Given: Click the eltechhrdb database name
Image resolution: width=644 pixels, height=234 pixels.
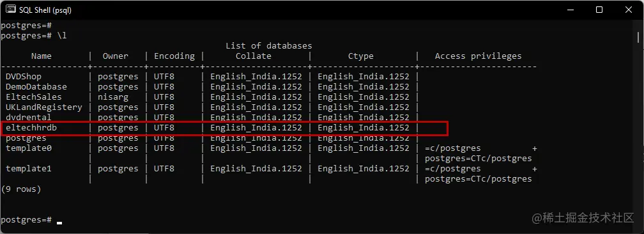Looking at the screenshot, I should 31,128.
